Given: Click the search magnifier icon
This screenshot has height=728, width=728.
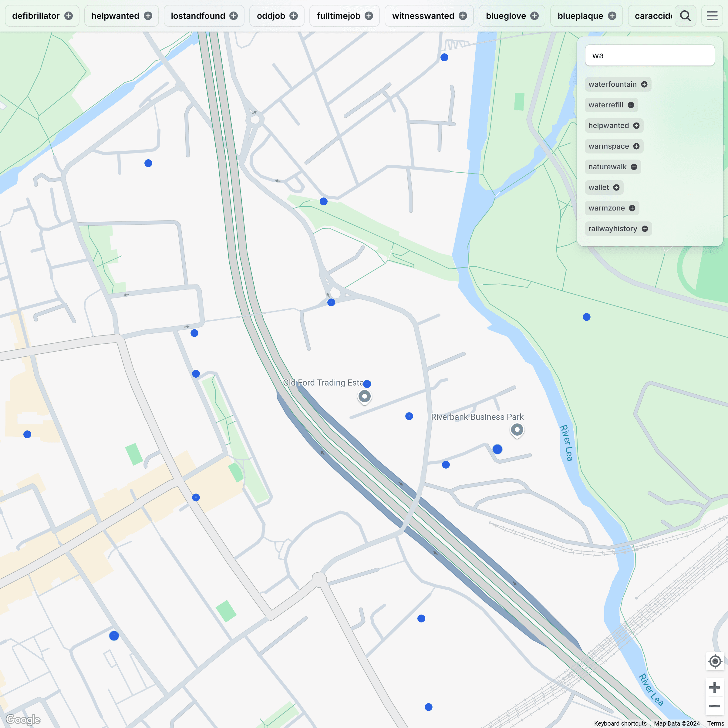Looking at the screenshot, I should click(x=685, y=16).
